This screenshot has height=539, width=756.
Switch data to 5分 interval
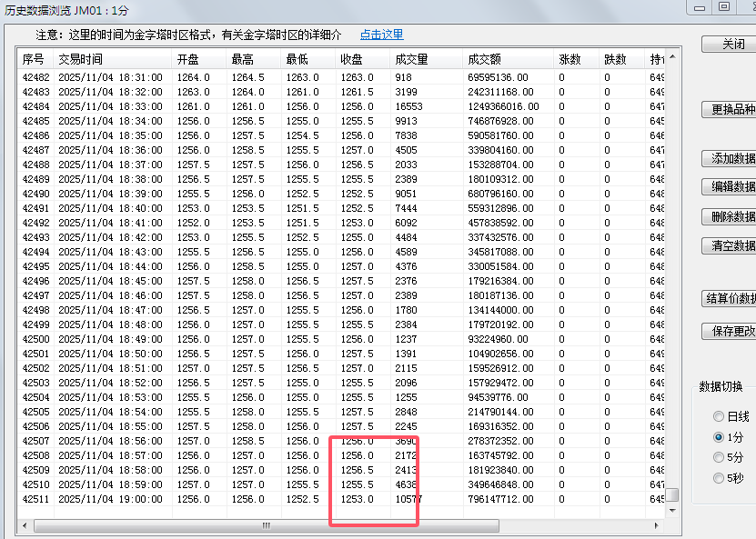[x=719, y=457]
